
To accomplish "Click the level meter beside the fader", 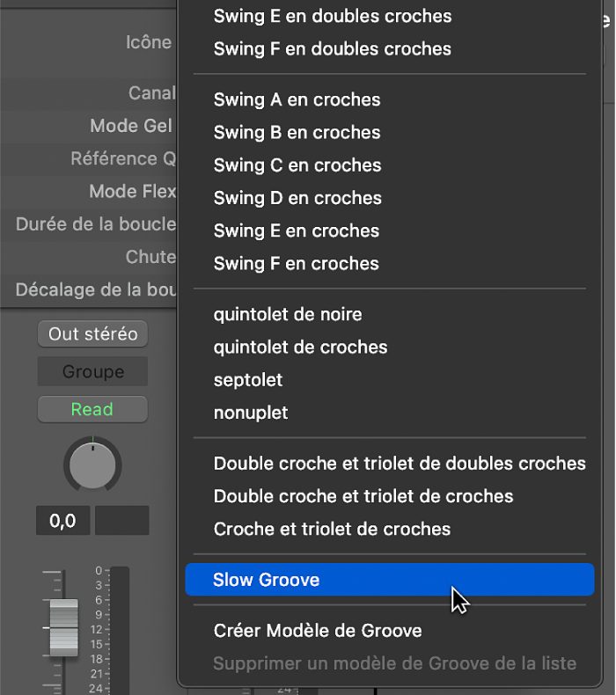I will pyautogui.click(x=120, y=630).
